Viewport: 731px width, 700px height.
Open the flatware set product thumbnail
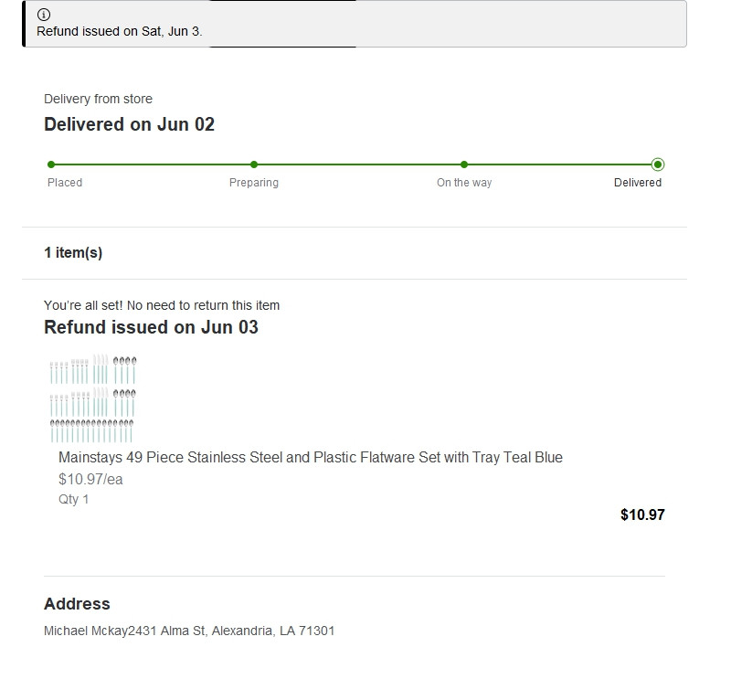[93, 398]
